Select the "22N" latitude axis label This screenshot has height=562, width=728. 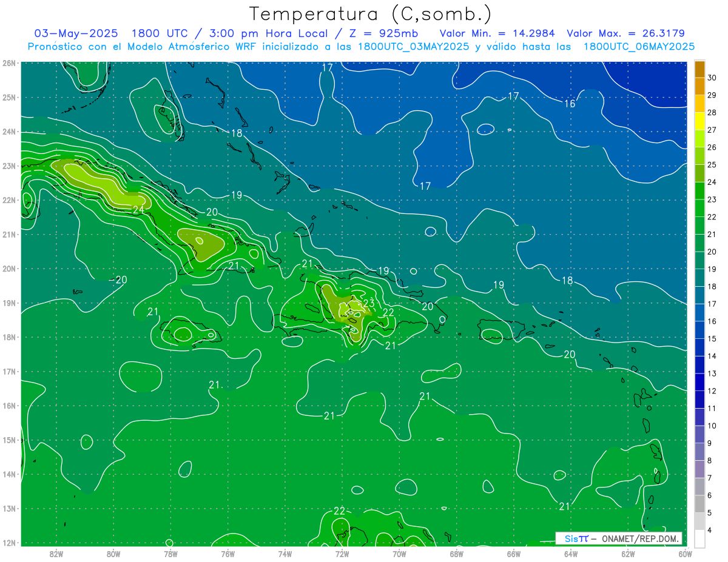point(8,200)
